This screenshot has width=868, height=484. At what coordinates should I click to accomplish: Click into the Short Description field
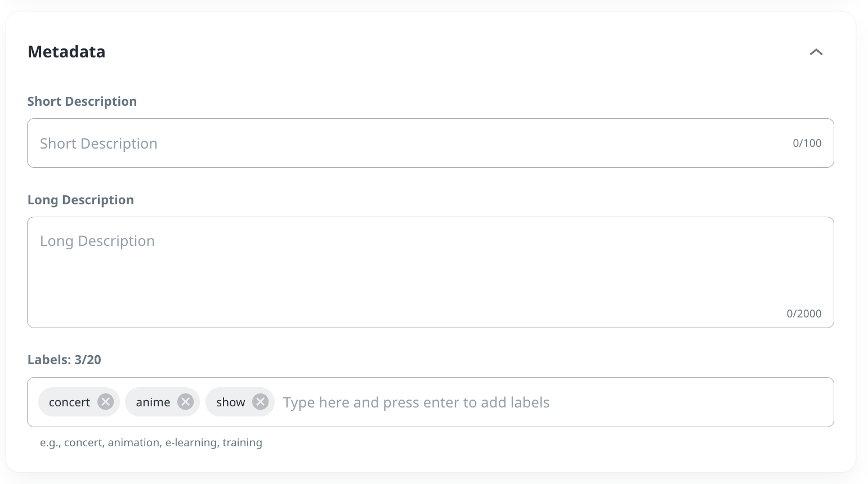tap(394, 143)
